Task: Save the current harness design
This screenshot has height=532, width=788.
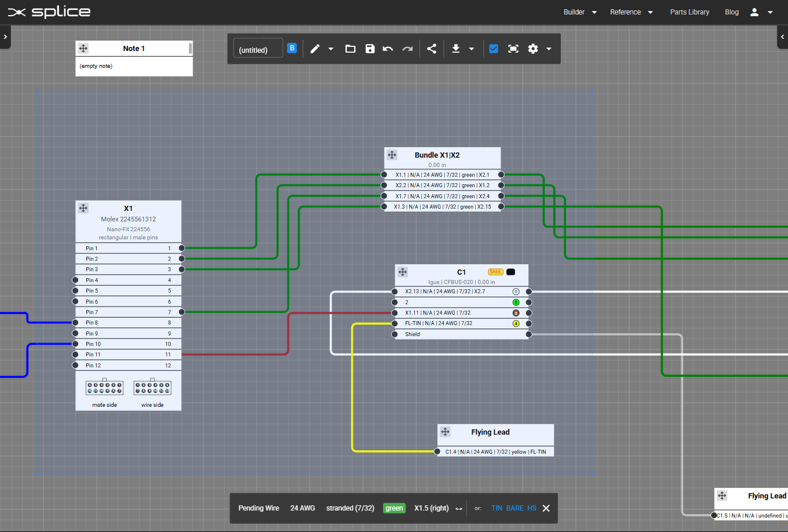Action: click(370, 49)
